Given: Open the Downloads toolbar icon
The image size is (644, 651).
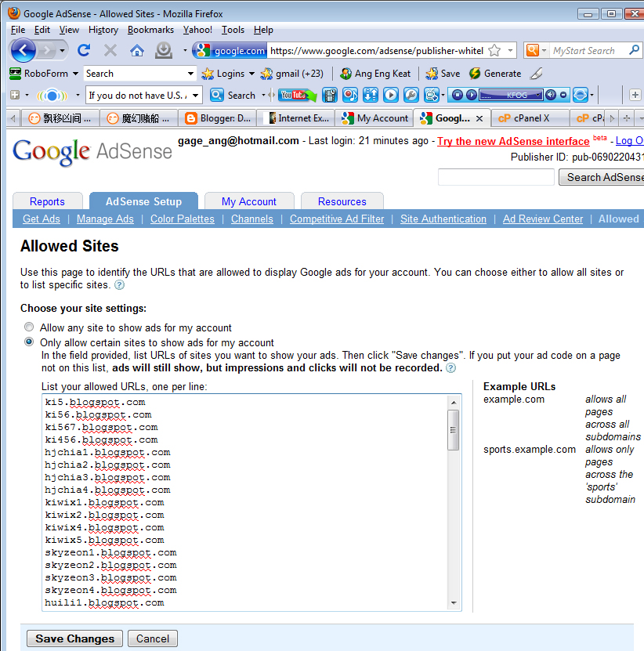Looking at the screenshot, I should pos(164,50).
